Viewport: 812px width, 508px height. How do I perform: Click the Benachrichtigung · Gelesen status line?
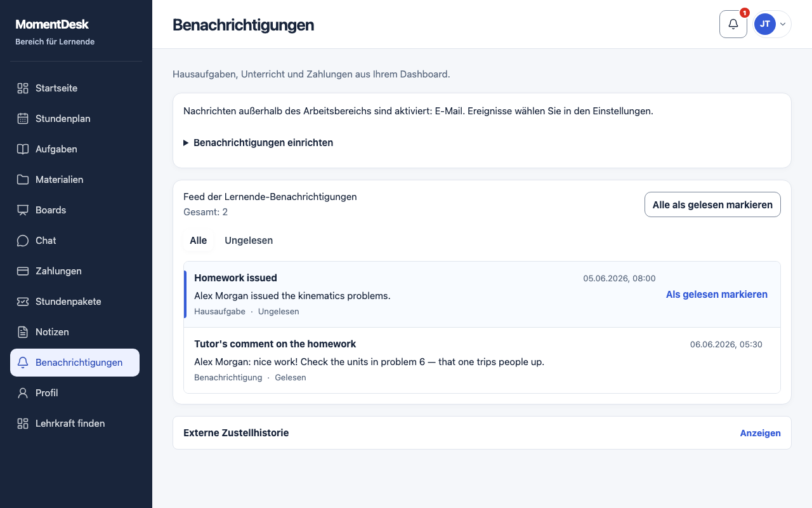(250, 378)
